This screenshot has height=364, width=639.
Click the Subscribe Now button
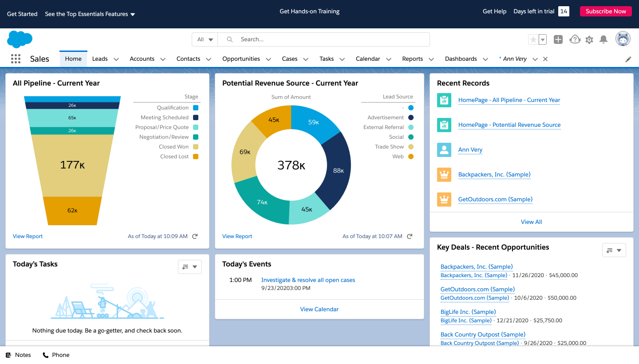pyautogui.click(x=606, y=11)
